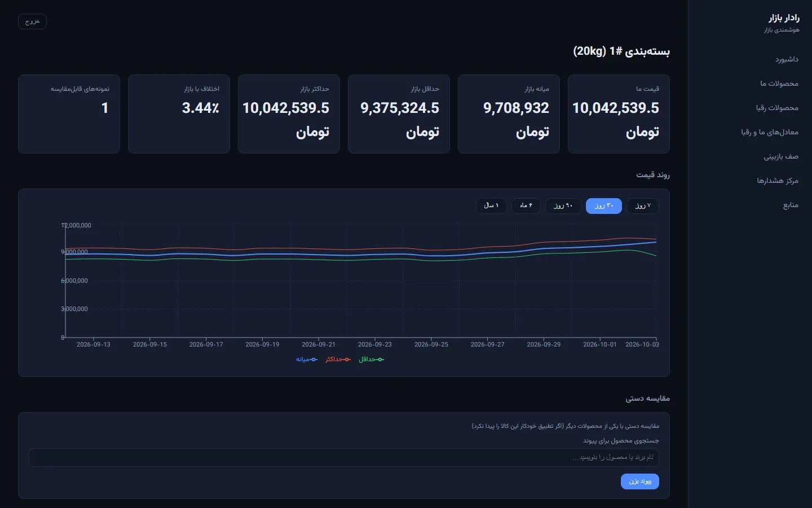Click the مقایسه دستی section heading
The image size is (812, 508).
(x=647, y=398)
